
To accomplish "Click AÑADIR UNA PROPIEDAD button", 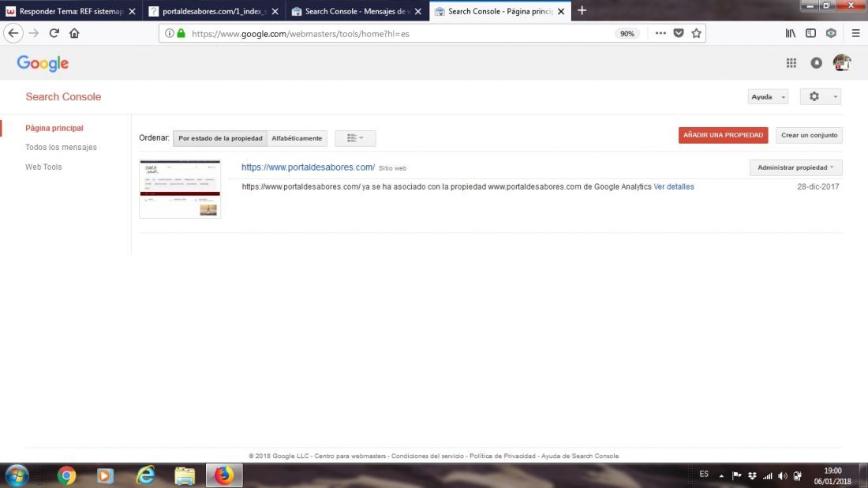I will tap(723, 135).
